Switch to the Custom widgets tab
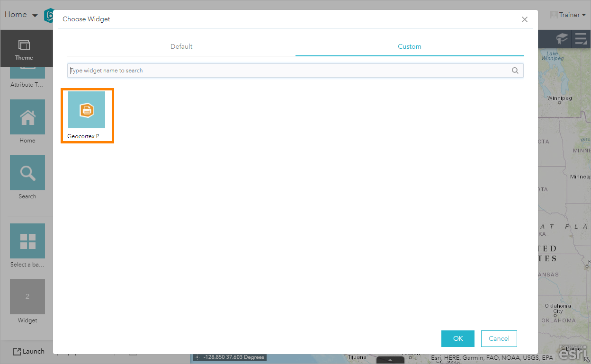The width and height of the screenshot is (591, 364). pyautogui.click(x=409, y=46)
